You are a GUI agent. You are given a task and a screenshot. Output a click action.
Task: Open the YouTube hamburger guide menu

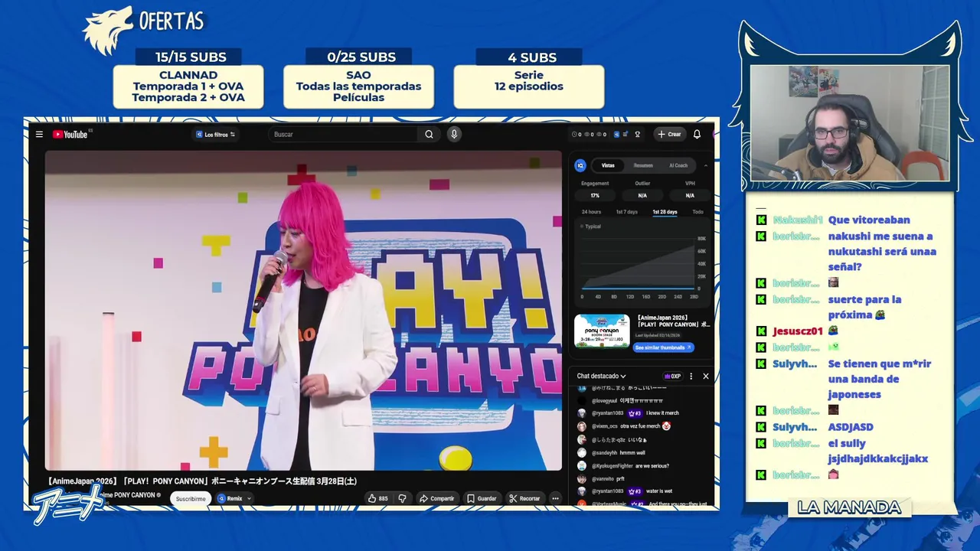pyautogui.click(x=39, y=135)
